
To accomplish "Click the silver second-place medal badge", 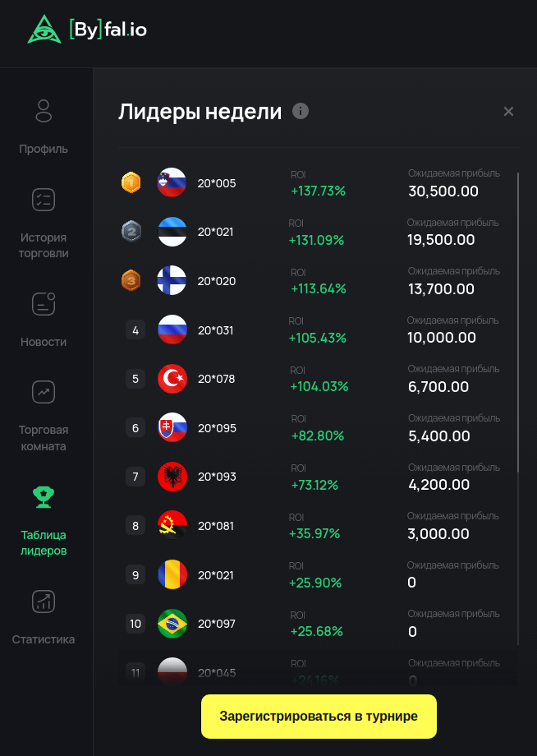I will 131,232.
